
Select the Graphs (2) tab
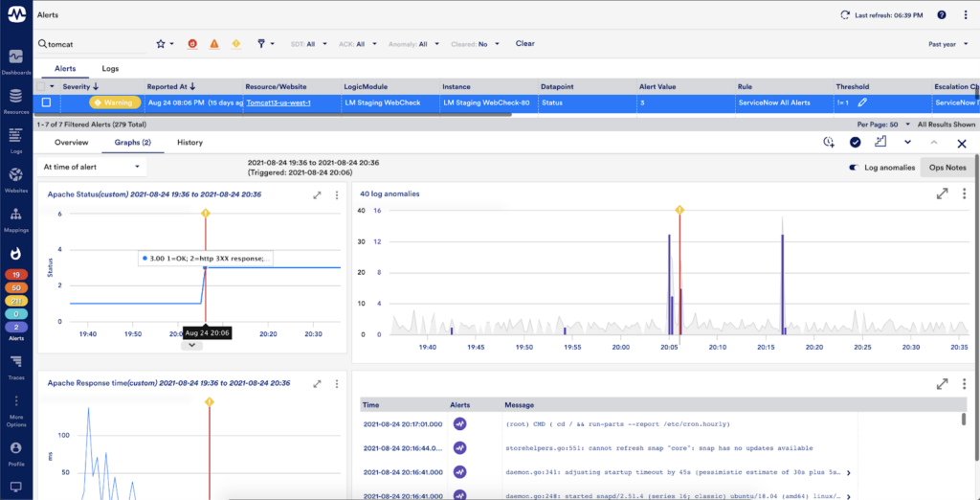(x=132, y=143)
